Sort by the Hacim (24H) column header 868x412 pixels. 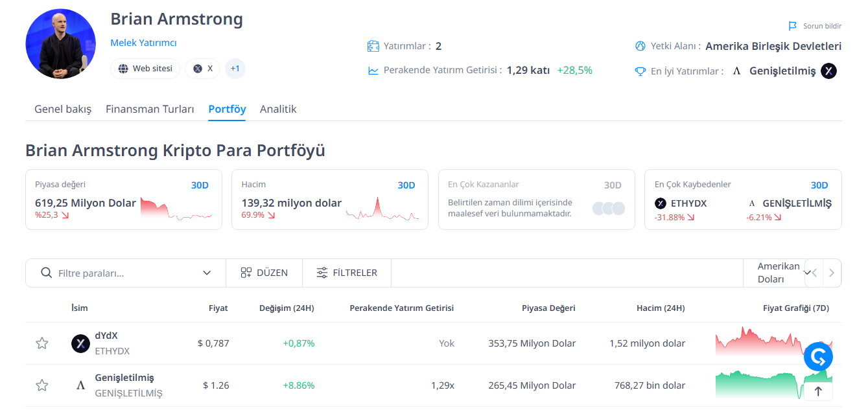pos(661,308)
